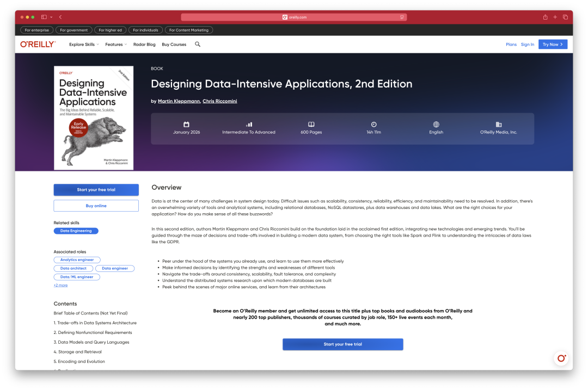Click the book icon above 600 Pages
This screenshot has height=390, width=588.
pyautogui.click(x=311, y=125)
